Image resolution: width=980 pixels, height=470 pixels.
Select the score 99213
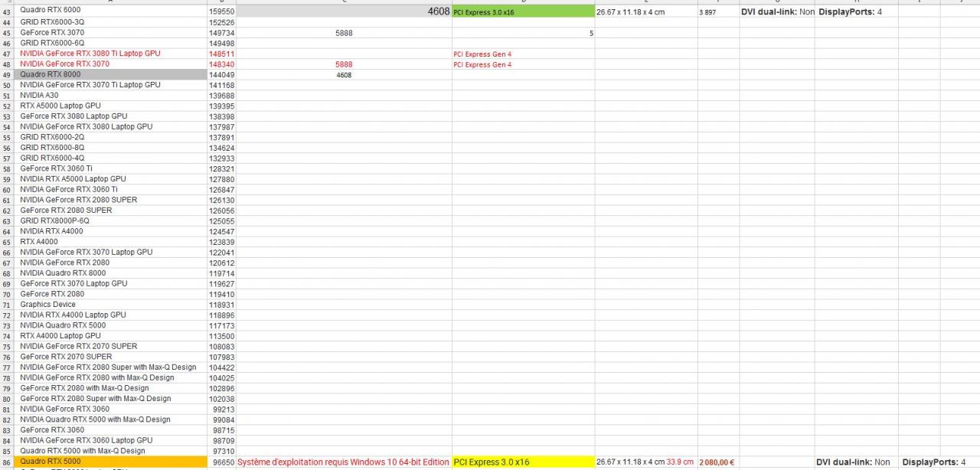[x=221, y=410]
